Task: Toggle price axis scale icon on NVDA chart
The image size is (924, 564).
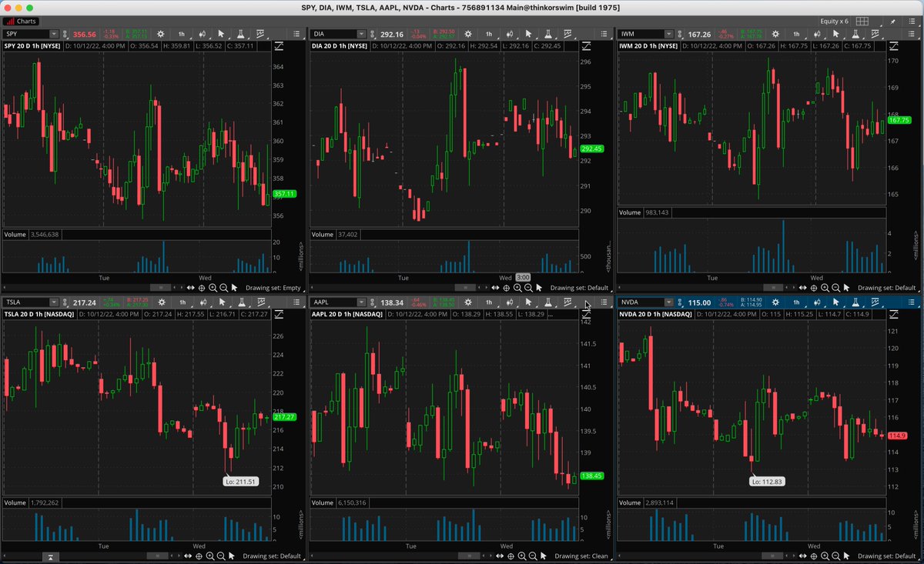Action: point(893,315)
